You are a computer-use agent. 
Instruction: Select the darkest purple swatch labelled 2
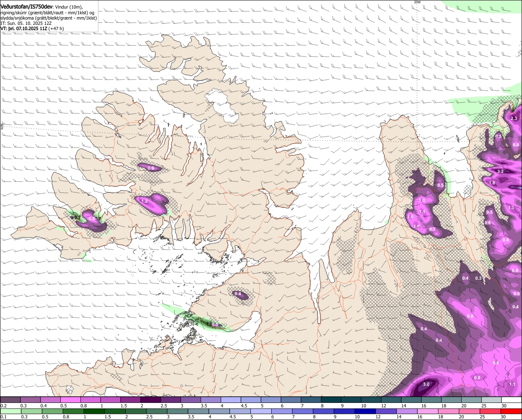(x=150, y=400)
